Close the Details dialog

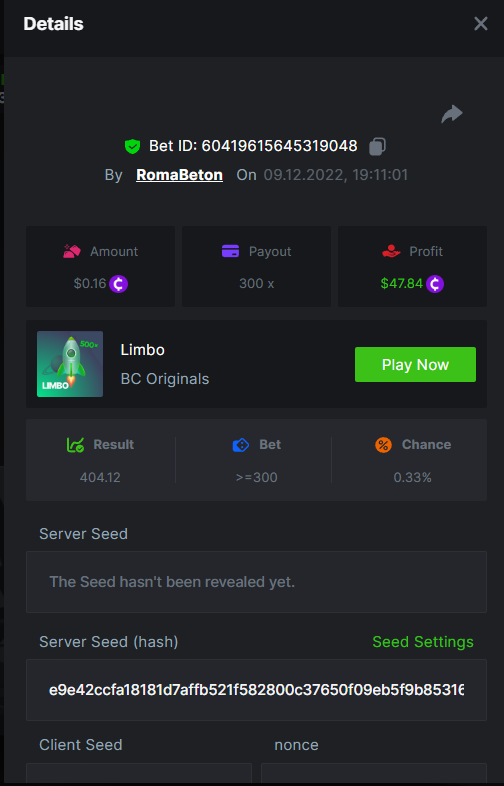[481, 24]
